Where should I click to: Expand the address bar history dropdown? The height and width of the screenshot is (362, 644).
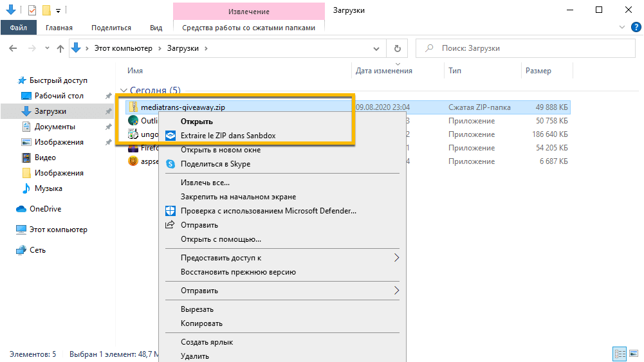pyautogui.click(x=378, y=48)
